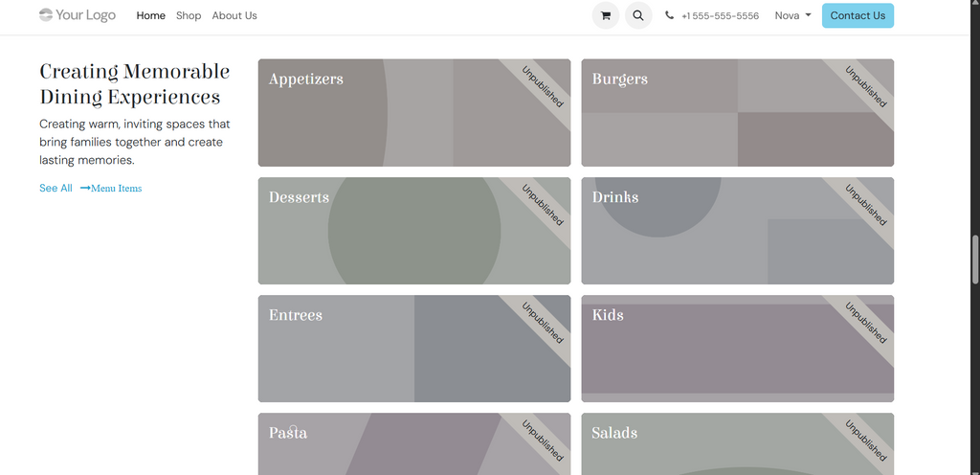The image size is (980, 475).
Task: Open the Burgers category card
Action: pyautogui.click(x=738, y=113)
